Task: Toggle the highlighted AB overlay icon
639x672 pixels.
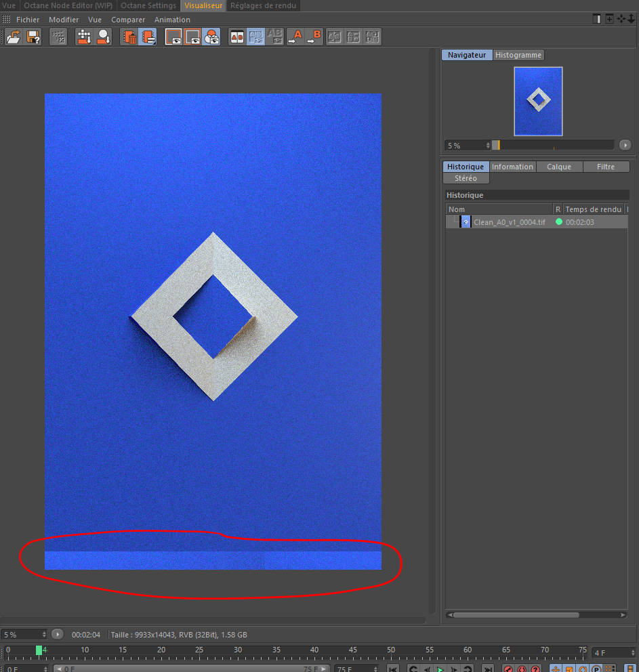Action: pos(256,37)
